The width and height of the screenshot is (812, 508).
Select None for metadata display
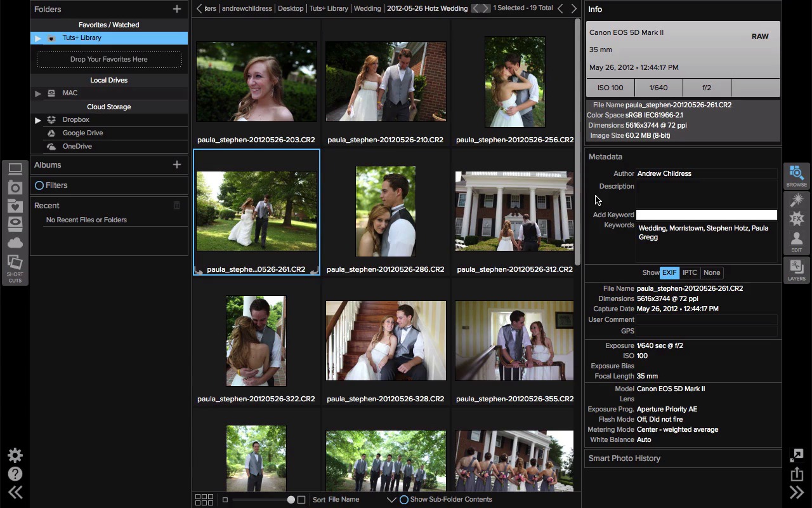click(712, 272)
